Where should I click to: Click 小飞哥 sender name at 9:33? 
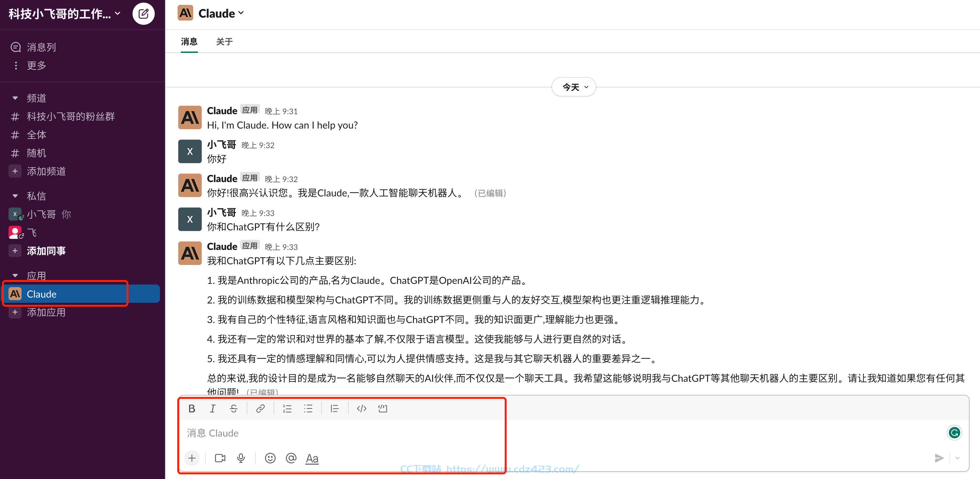[x=221, y=212]
